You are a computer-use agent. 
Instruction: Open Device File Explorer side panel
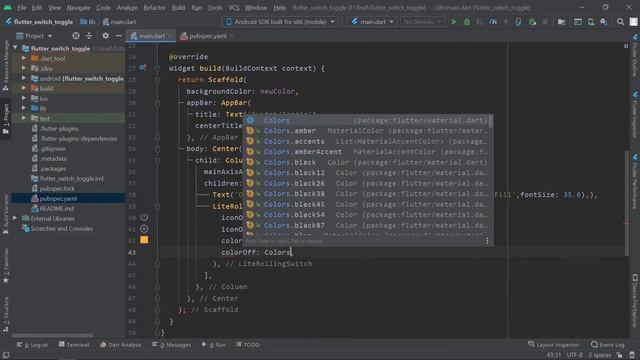click(635, 300)
